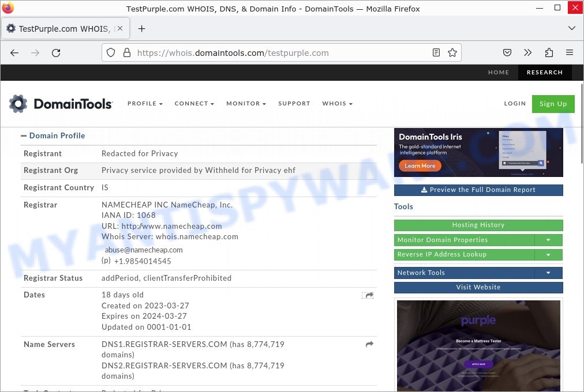Close the TestPurple.com WHOIS tab

[120, 28]
